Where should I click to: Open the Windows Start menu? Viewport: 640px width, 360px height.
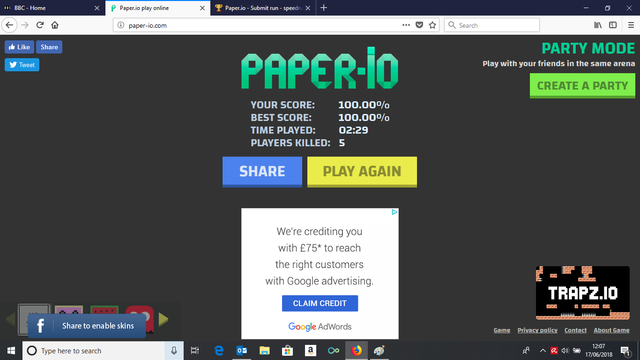(11, 351)
